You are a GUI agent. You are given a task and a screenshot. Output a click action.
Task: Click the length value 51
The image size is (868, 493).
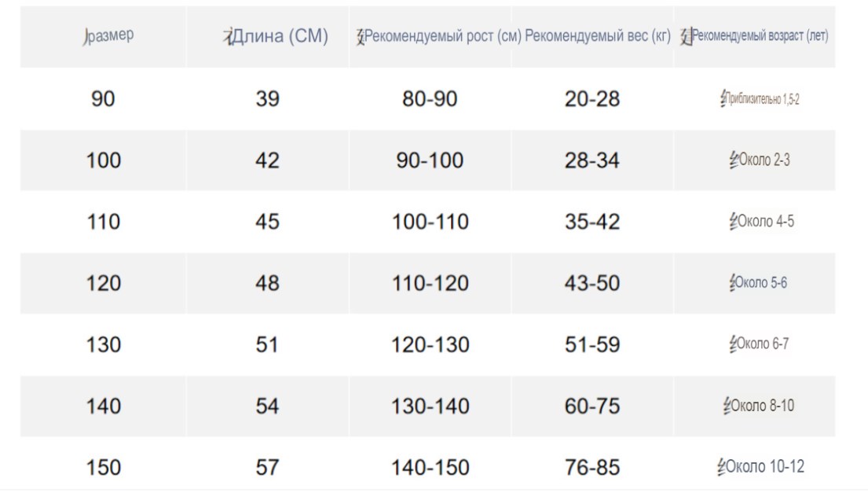pyautogui.click(x=267, y=345)
